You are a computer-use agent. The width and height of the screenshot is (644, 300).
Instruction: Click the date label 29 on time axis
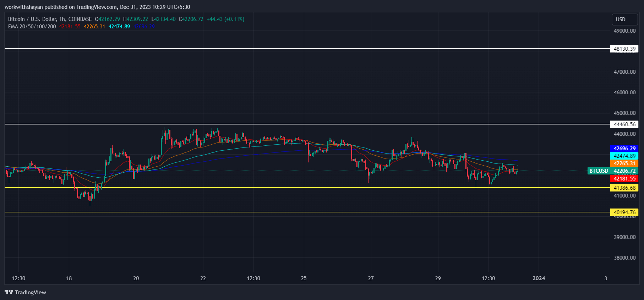(438, 278)
